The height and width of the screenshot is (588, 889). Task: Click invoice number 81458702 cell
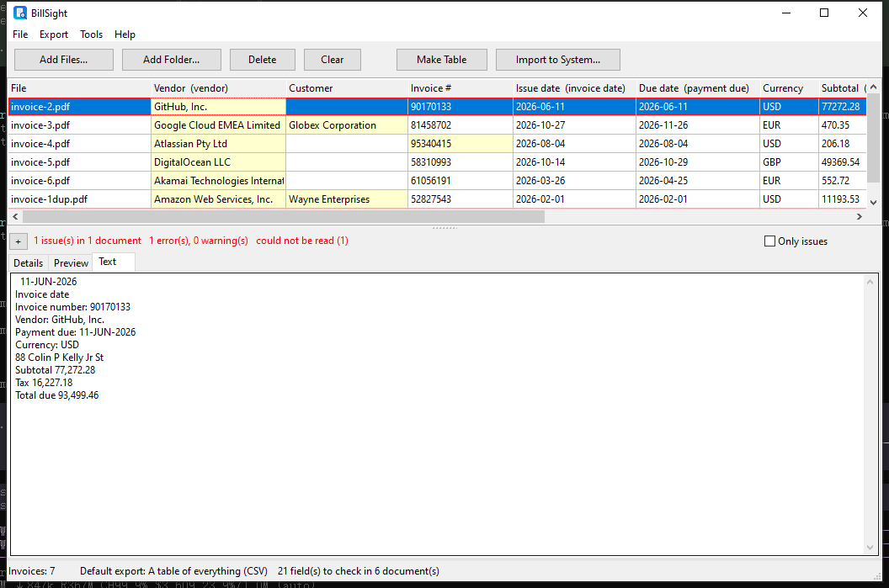[x=460, y=125]
